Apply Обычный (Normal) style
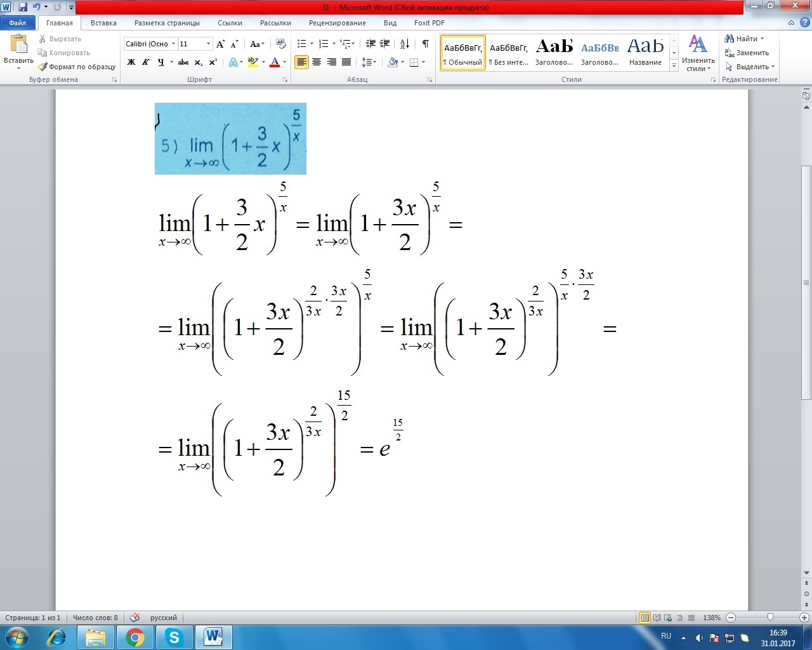812x650 pixels. [x=463, y=53]
